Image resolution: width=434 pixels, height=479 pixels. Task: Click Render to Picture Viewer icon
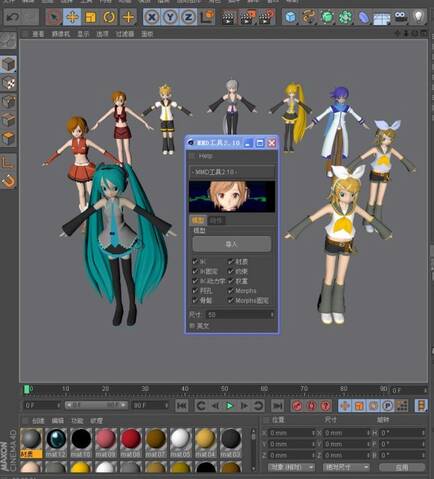tap(247, 17)
